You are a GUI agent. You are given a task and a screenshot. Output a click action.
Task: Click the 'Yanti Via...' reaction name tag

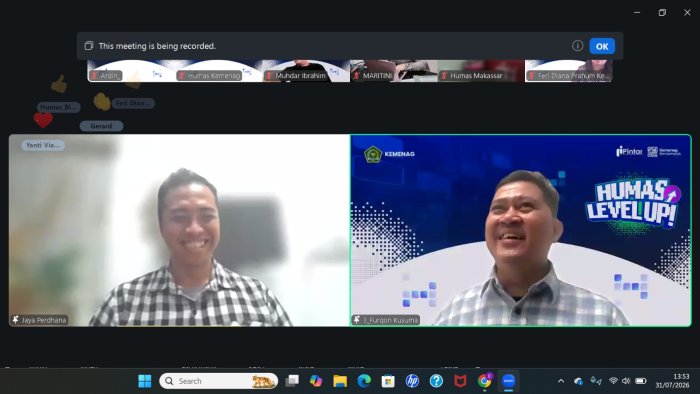[43, 145]
